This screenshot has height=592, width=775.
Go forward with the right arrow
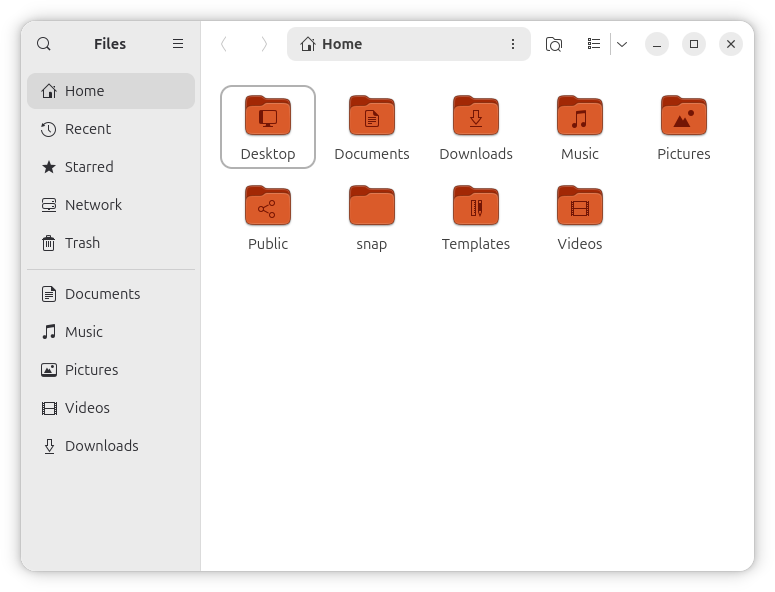tap(264, 44)
